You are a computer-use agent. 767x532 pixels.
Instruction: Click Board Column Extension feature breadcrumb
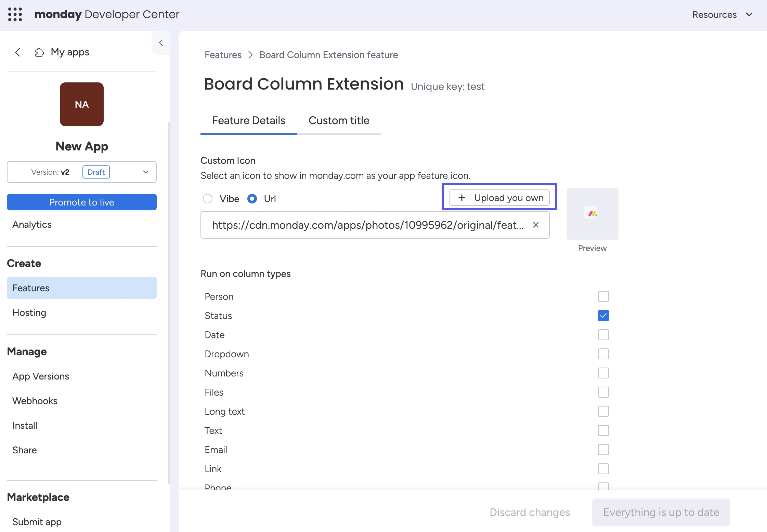(329, 55)
